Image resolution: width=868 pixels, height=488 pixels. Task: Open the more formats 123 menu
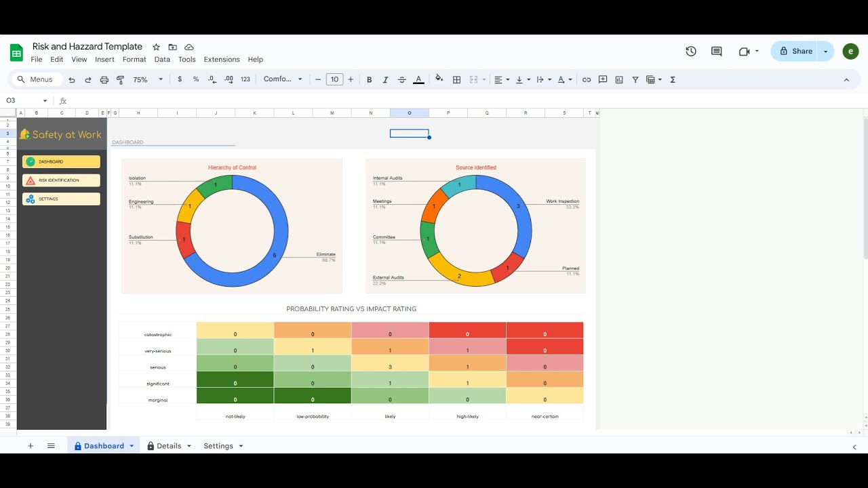[x=245, y=79]
